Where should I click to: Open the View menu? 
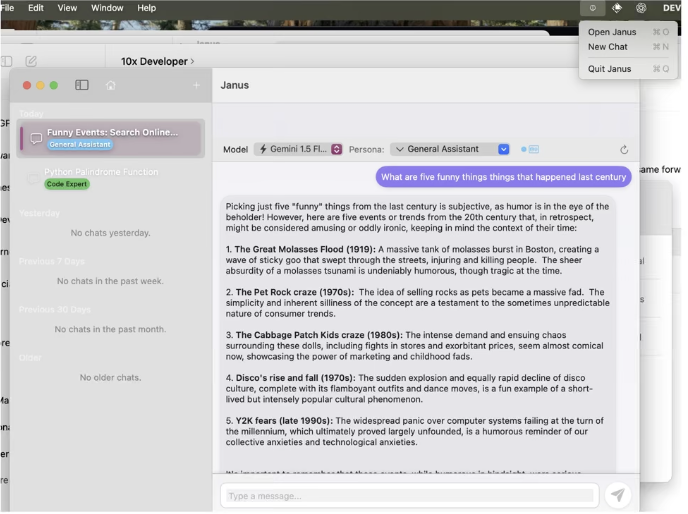[x=67, y=8]
